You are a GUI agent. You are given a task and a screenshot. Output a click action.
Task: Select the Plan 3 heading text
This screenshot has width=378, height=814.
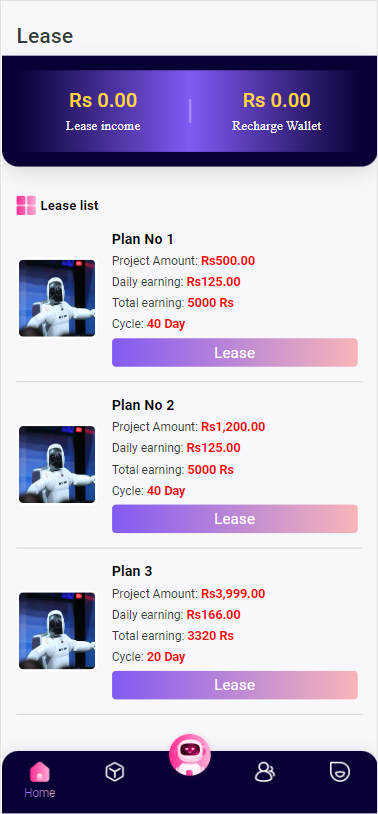click(132, 571)
